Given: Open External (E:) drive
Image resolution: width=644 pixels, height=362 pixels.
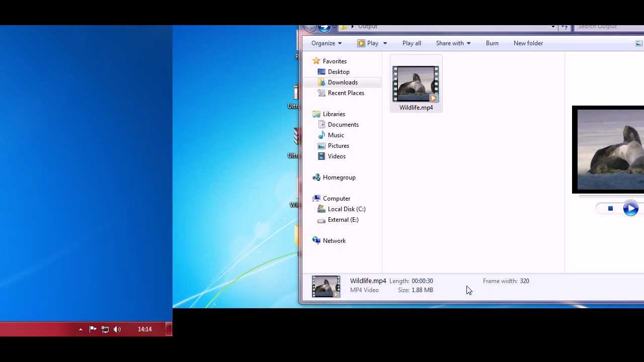Looking at the screenshot, I should coord(343,220).
